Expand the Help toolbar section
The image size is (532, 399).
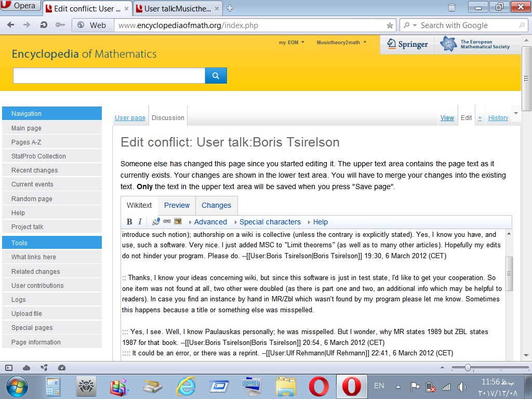pos(320,222)
